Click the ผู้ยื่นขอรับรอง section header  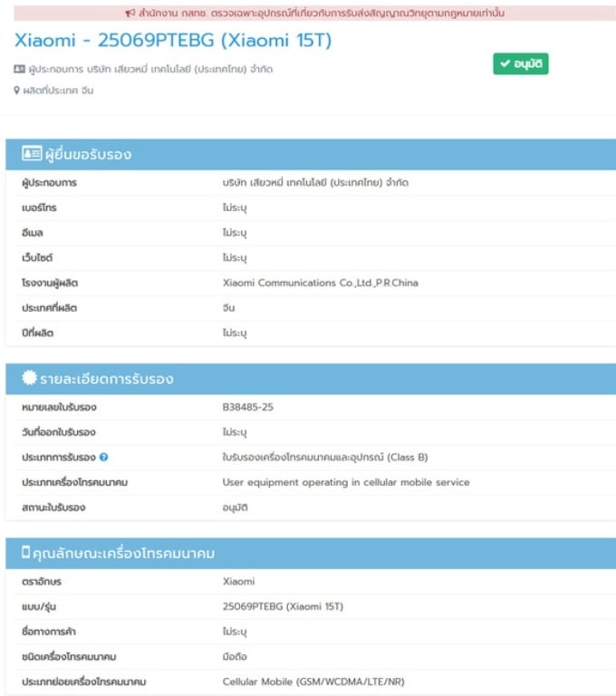(x=311, y=154)
